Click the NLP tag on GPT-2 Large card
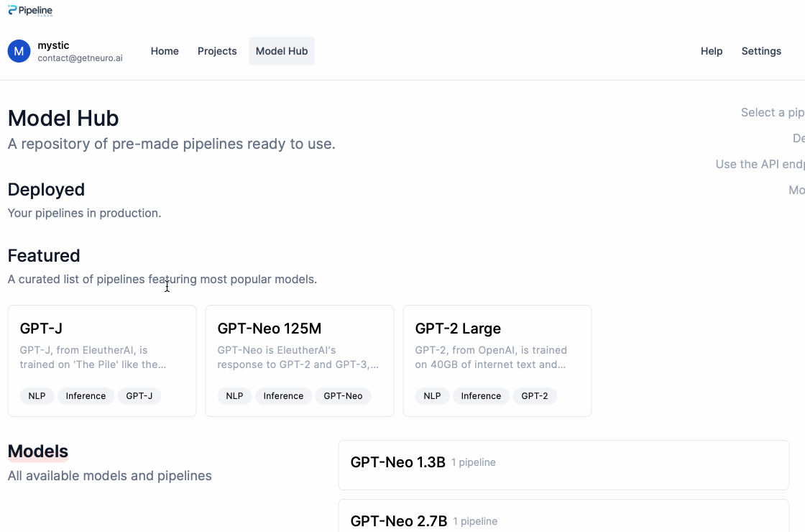Image resolution: width=805 pixels, height=532 pixels. pyautogui.click(x=432, y=396)
